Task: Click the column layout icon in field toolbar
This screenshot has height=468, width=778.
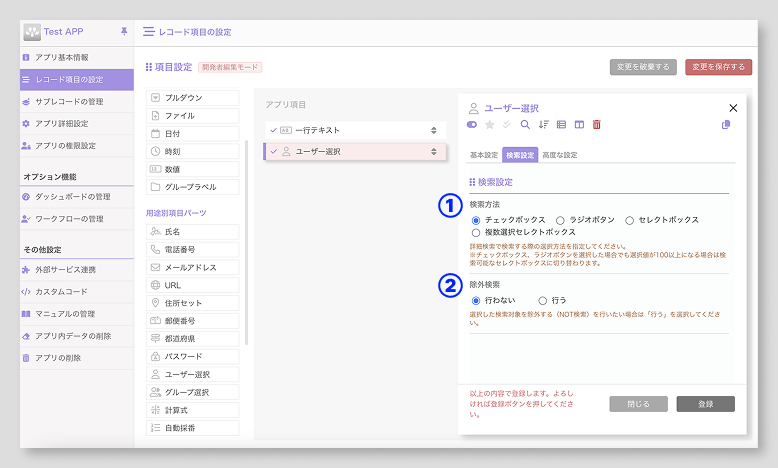Action: coord(579,125)
